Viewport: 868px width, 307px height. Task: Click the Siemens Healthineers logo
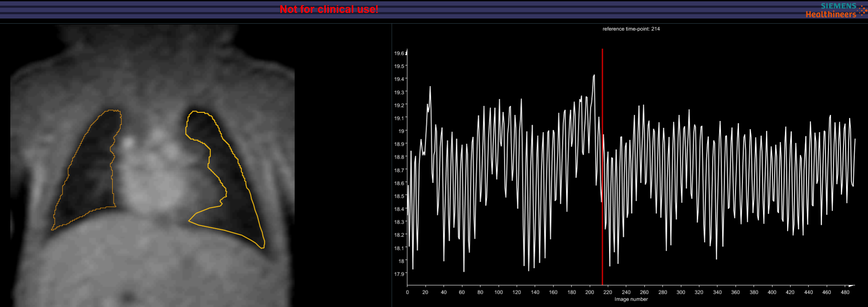(831, 10)
